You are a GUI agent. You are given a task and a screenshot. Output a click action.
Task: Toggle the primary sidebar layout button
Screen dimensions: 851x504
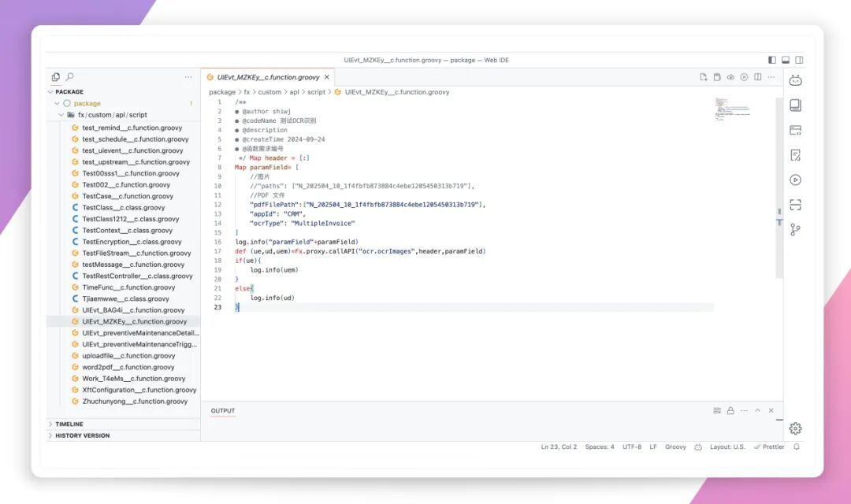pyautogui.click(x=771, y=60)
